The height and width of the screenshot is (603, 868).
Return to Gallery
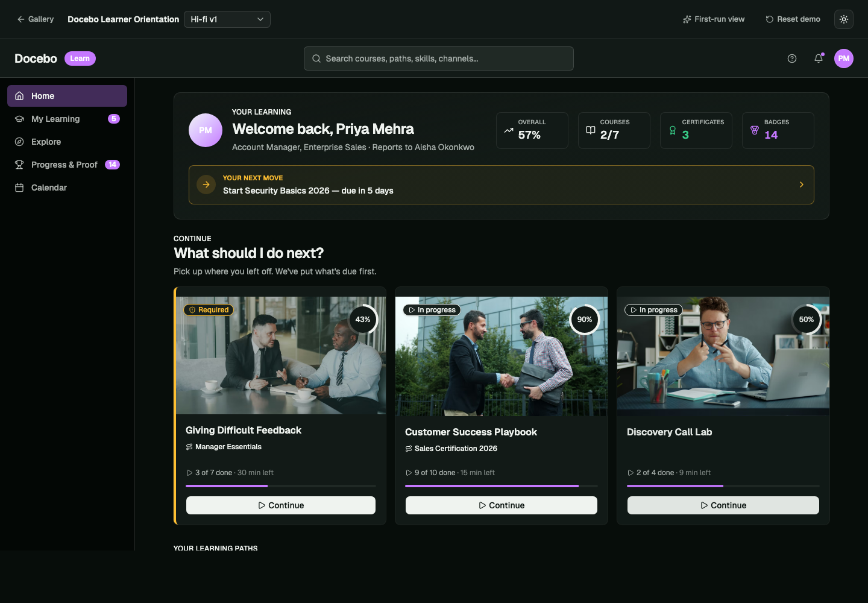coord(36,19)
